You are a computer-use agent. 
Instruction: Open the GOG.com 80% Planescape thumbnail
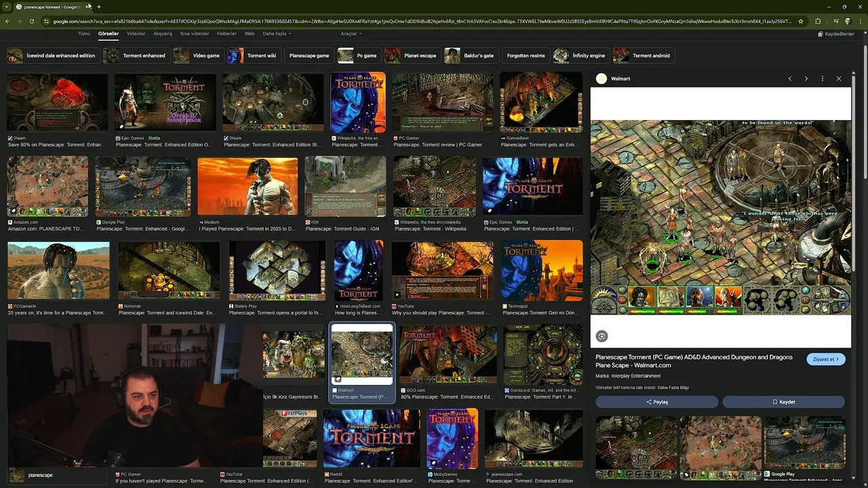click(448, 355)
